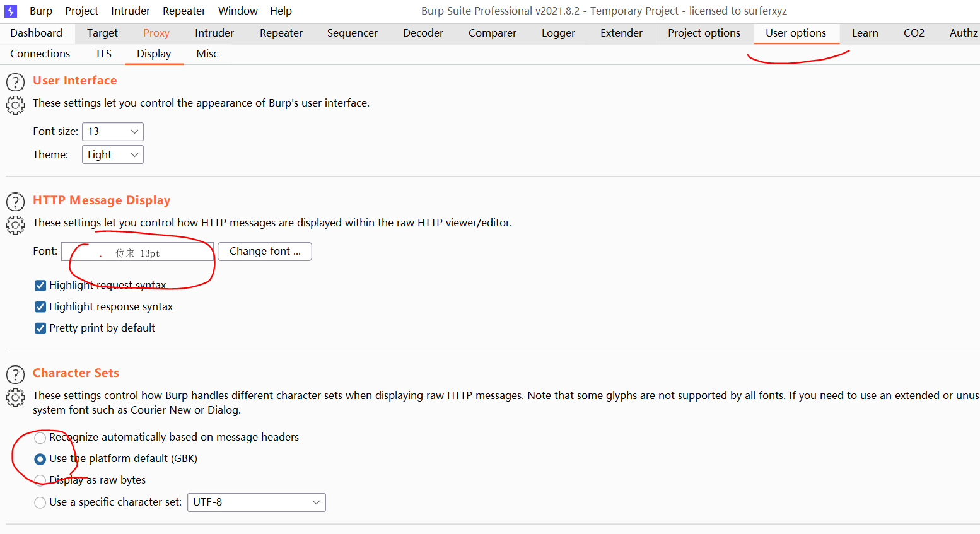Select Display as raw bytes option
This screenshot has width=980, height=534.
[x=40, y=480]
